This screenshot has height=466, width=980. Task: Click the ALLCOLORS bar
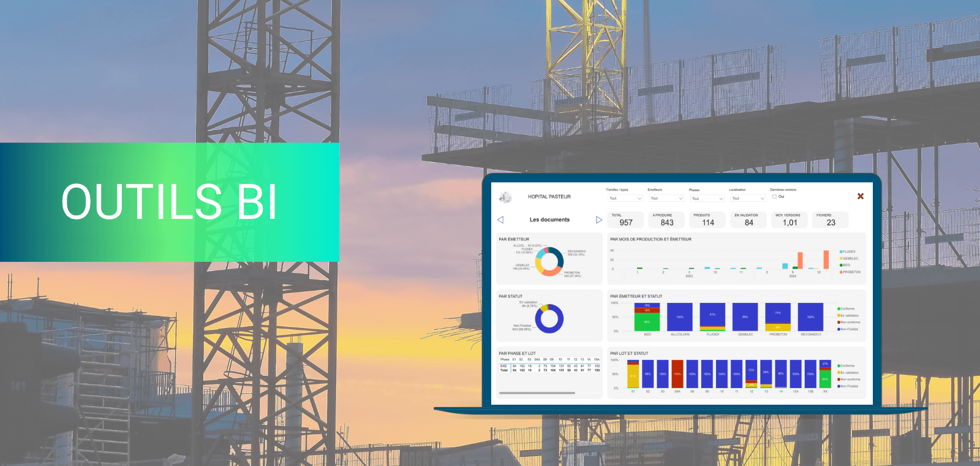tap(680, 317)
